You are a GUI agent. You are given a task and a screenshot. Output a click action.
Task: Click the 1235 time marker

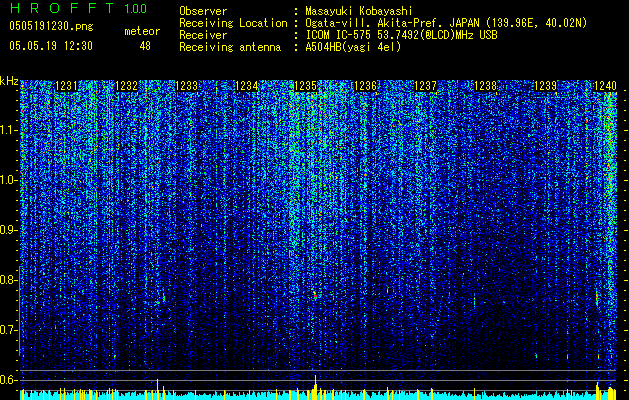pyautogui.click(x=306, y=86)
